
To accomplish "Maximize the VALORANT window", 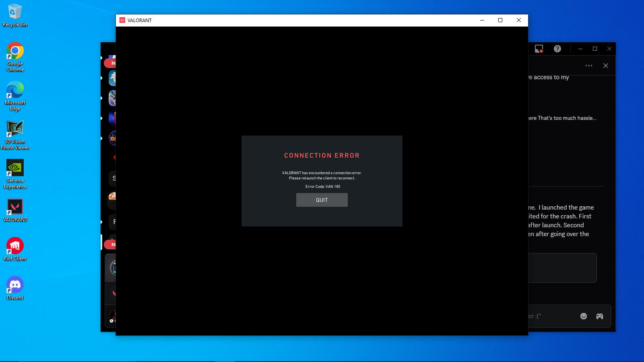I will pos(500,20).
